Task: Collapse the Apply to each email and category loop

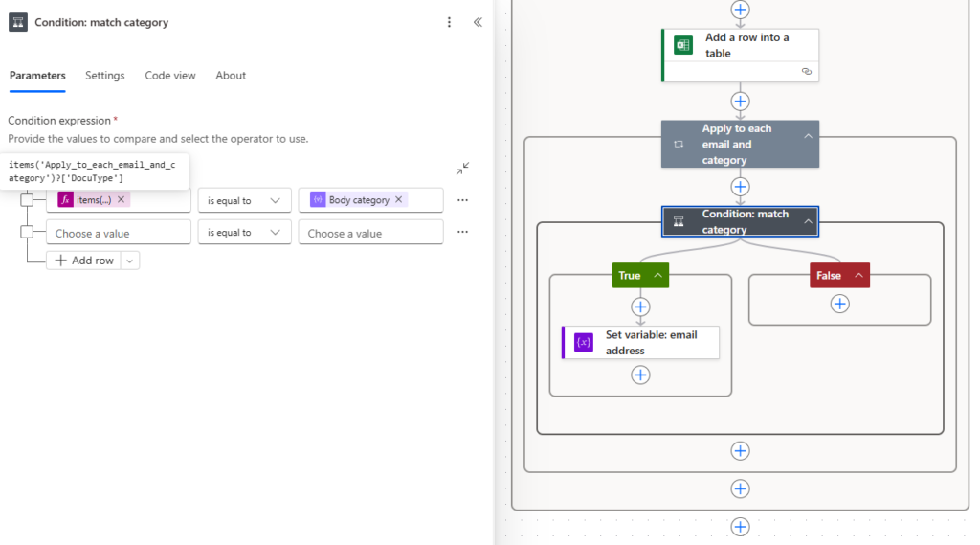Action: click(808, 136)
